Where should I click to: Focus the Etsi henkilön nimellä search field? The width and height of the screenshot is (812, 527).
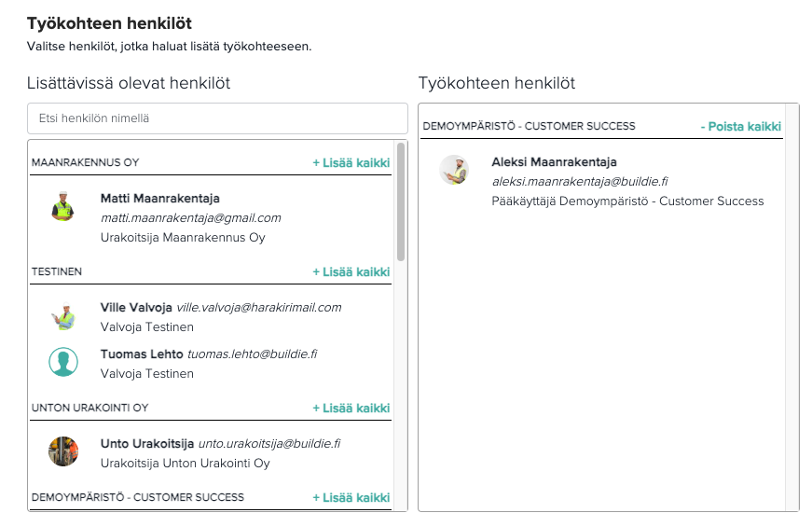coord(217,118)
